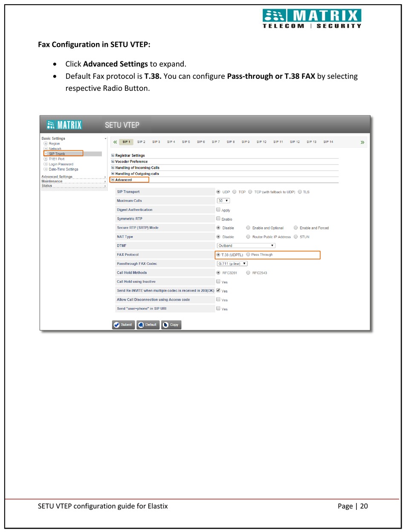The height and width of the screenshot is (532, 405).
Task: Enable Send user=phone in SIP URI
Action: (x=219, y=309)
